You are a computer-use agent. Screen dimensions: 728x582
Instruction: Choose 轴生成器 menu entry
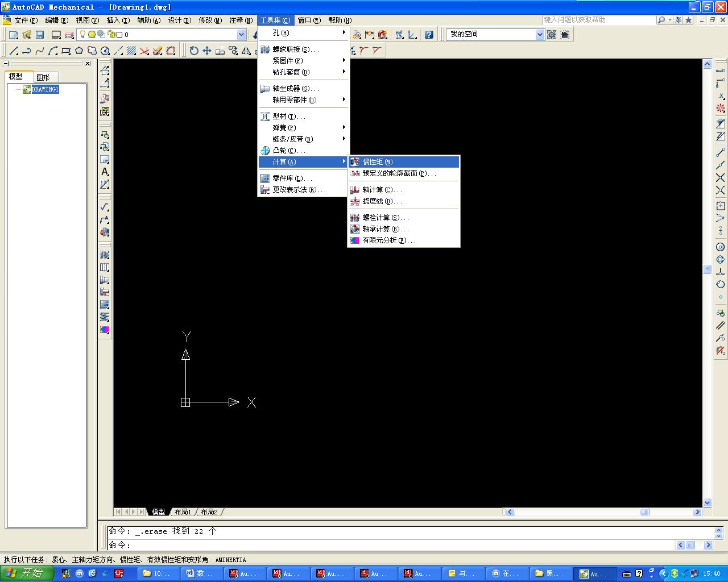click(x=304, y=89)
